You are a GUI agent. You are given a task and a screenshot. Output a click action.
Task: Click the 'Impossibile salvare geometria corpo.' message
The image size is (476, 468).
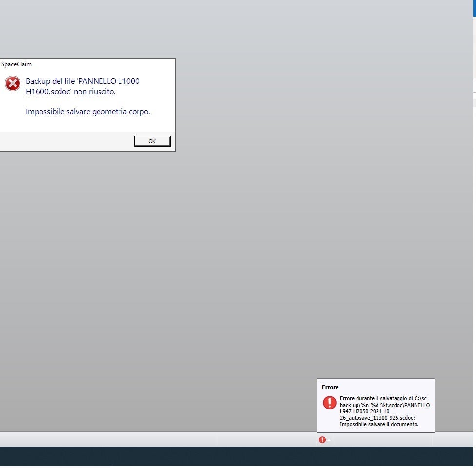88,112
